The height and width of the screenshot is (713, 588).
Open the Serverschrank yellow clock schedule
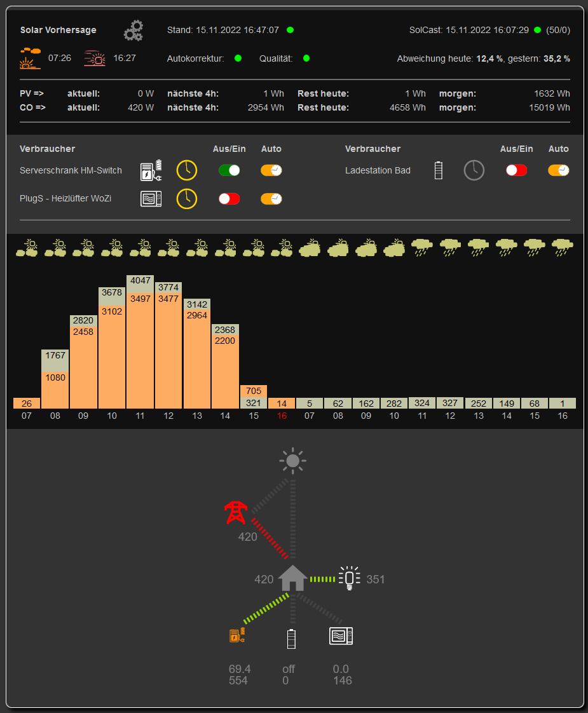point(187,170)
